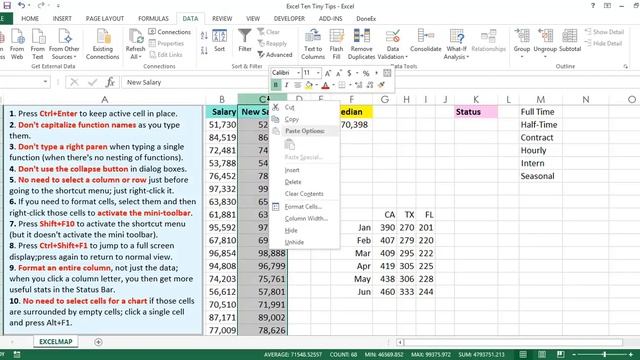
Task: Open the FORMULAS ribbon tab
Action: 153,18
